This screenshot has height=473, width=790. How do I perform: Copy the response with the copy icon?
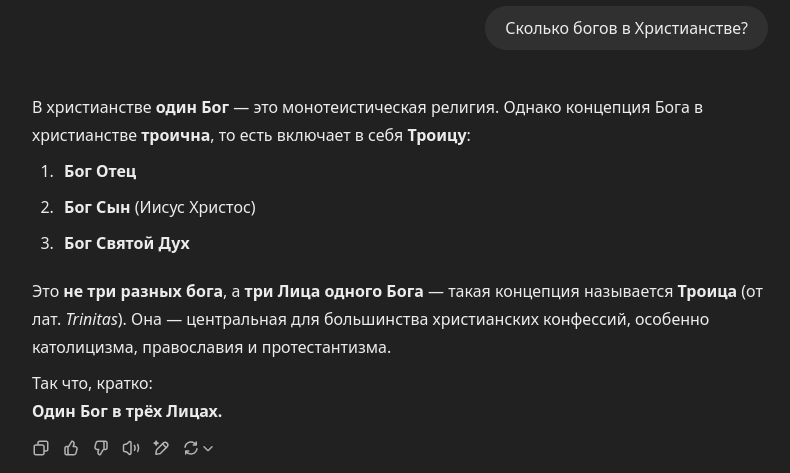pos(41,448)
